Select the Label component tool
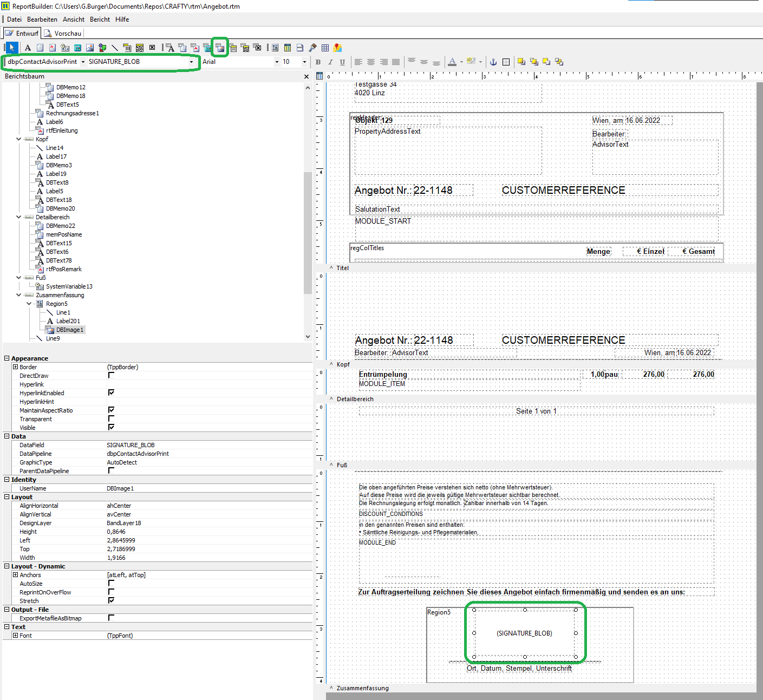The width and height of the screenshot is (763, 700). click(28, 48)
